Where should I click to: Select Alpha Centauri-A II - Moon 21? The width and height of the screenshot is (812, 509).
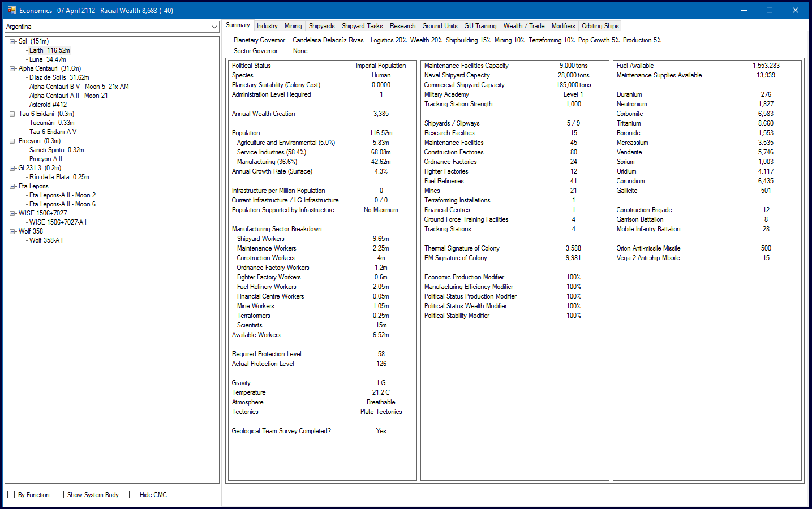(68, 96)
